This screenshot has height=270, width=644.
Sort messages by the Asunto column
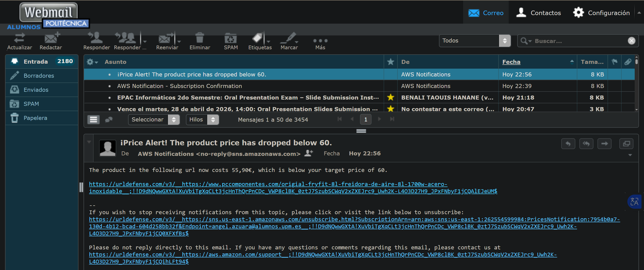pos(115,62)
